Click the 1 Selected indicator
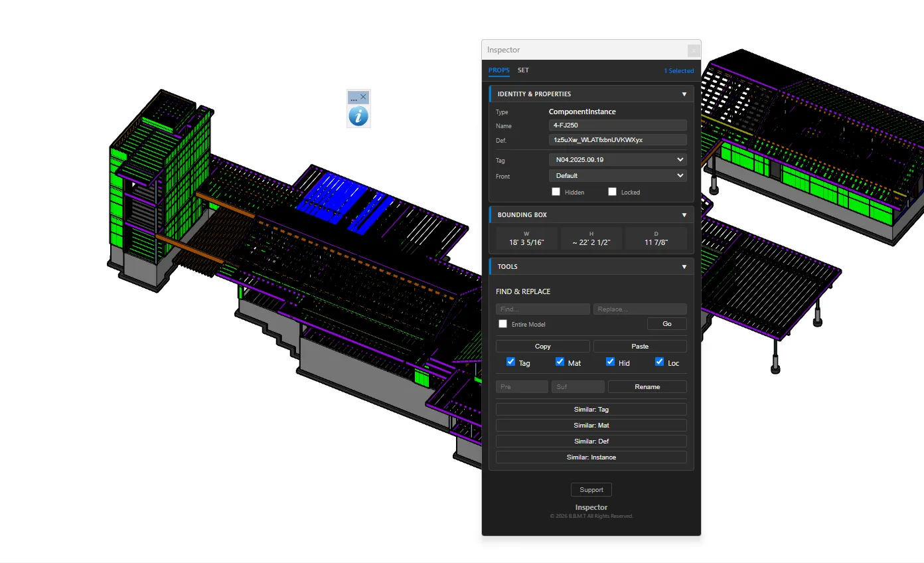 (678, 71)
